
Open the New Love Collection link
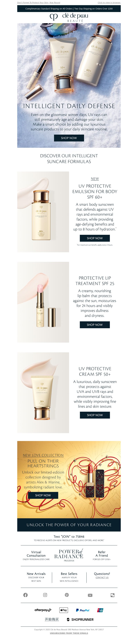(x=43, y=455)
